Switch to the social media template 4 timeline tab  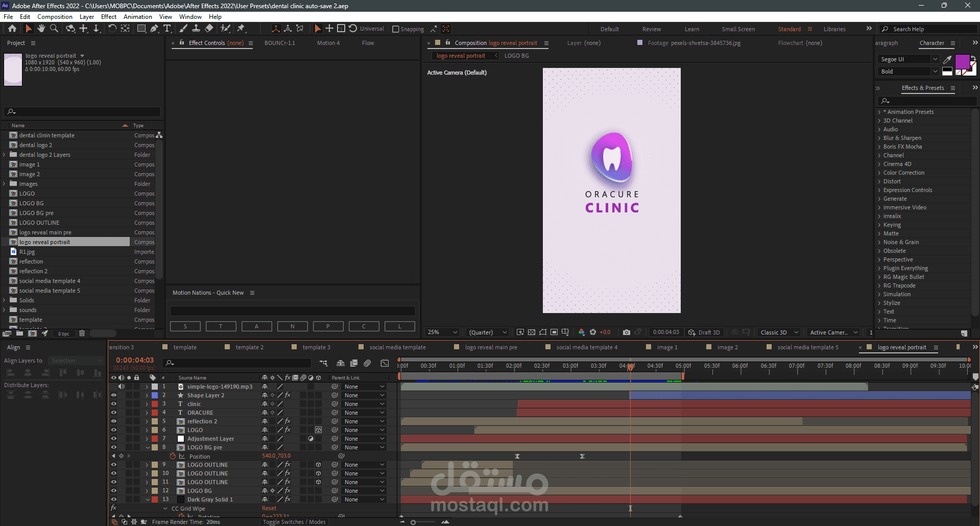point(587,347)
